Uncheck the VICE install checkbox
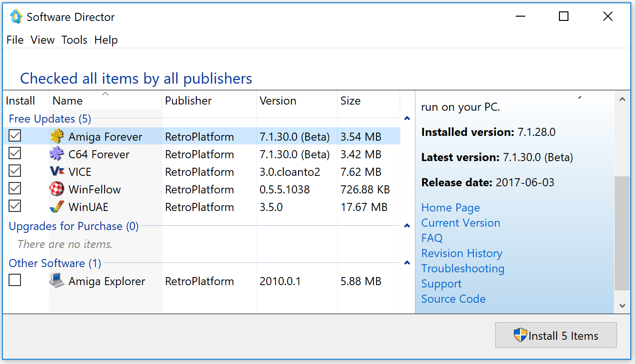The height and width of the screenshot is (364, 635). (x=15, y=171)
